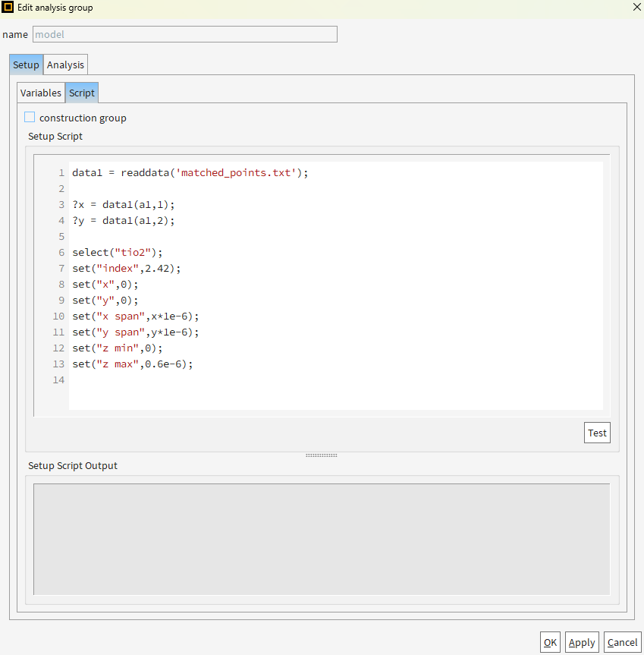Click the Setup Script section label
The height and width of the screenshot is (655, 644).
(x=55, y=136)
